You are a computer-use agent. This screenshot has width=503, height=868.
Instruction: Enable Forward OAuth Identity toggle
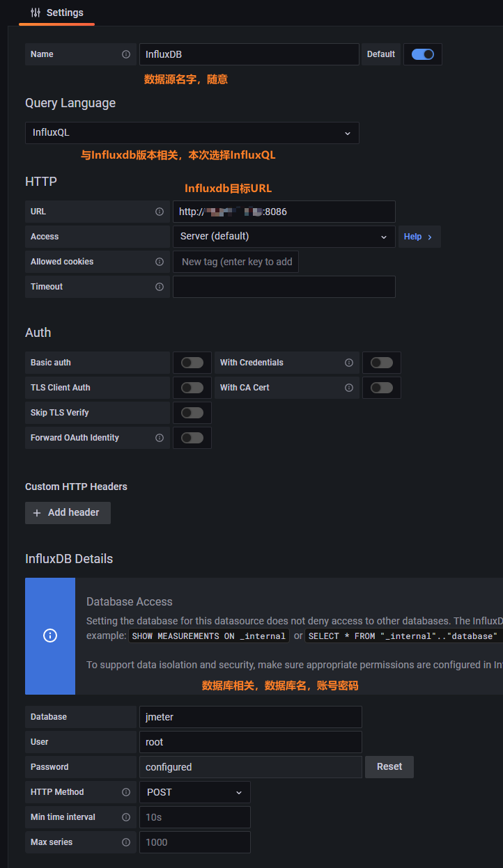tap(192, 438)
